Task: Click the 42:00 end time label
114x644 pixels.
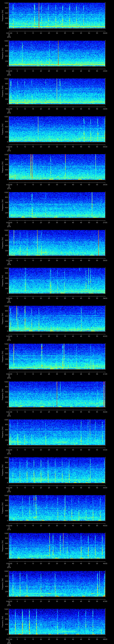Action: tap(105, 412)
